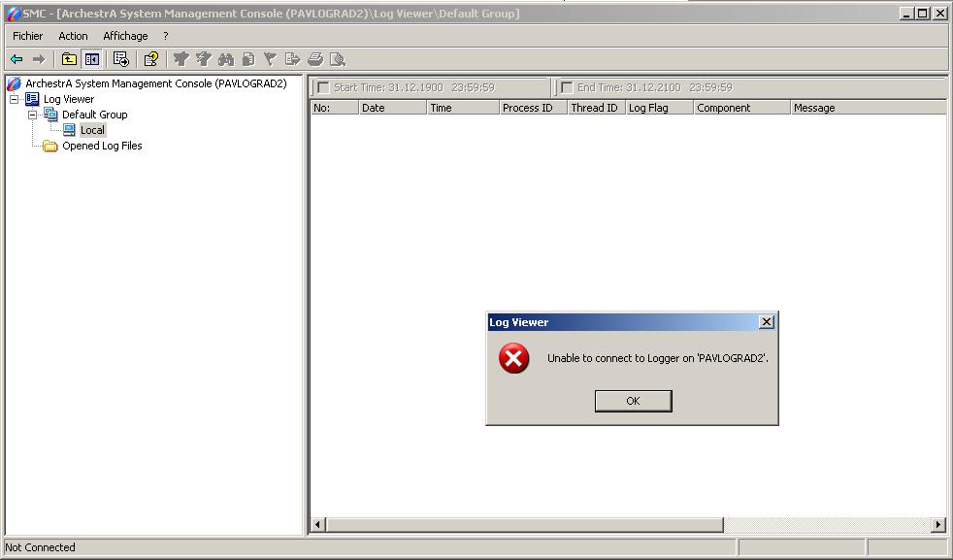
Task: Open the Fichier menu
Action: [27, 36]
